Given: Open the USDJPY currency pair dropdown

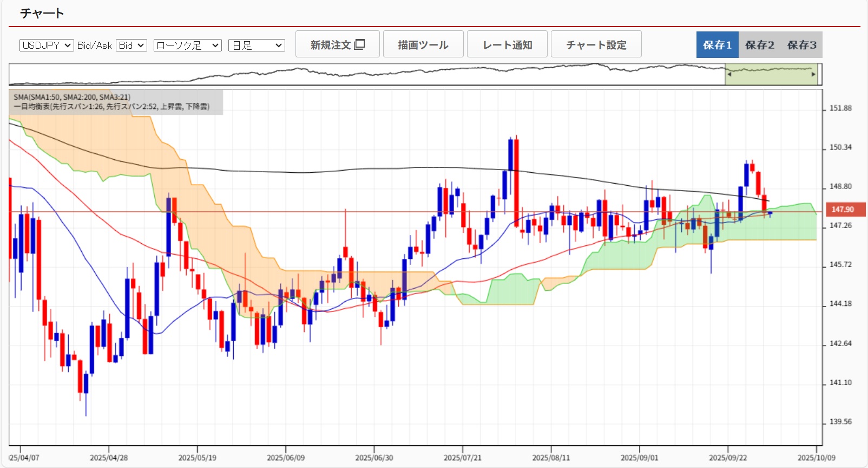Looking at the screenshot, I should pos(47,45).
